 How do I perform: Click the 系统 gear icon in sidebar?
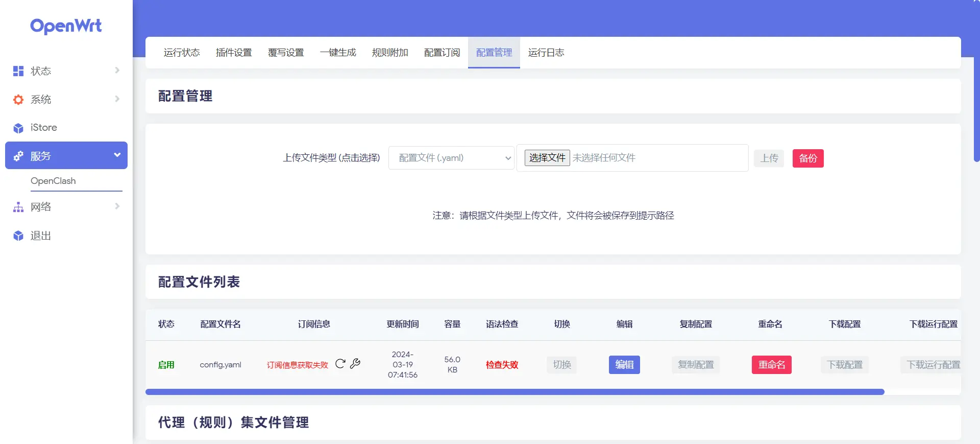18,100
